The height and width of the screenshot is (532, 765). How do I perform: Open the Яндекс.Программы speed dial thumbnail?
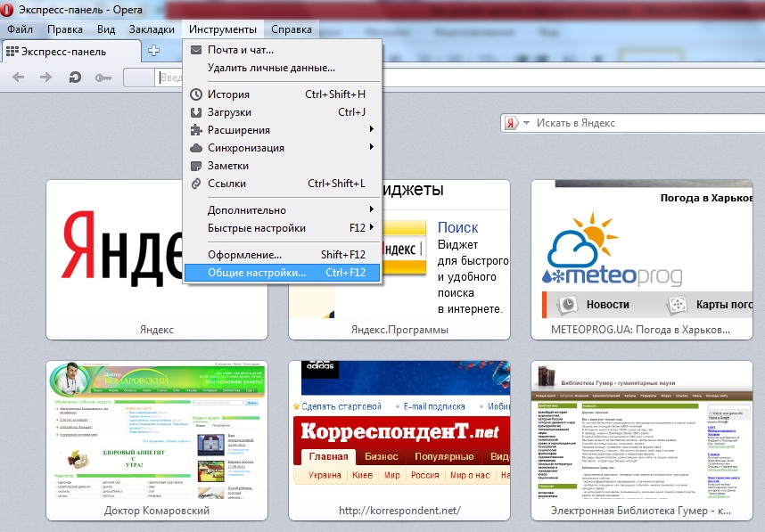[x=399, y=259]
